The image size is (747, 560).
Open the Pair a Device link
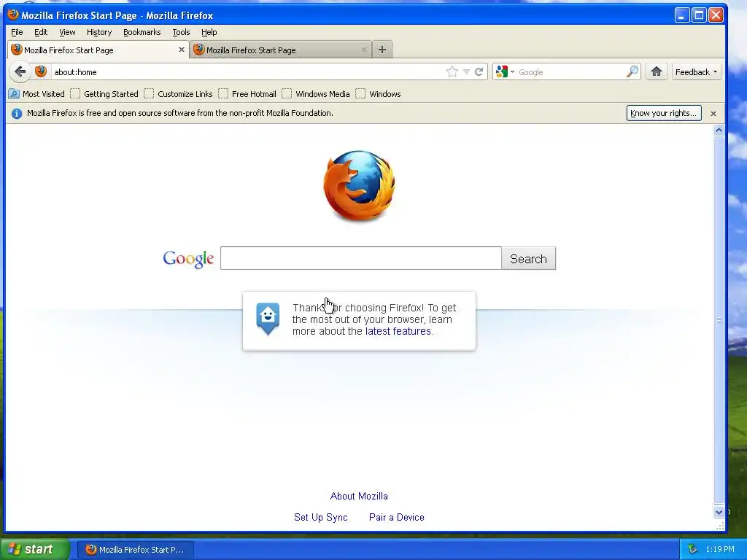[396, 517]
